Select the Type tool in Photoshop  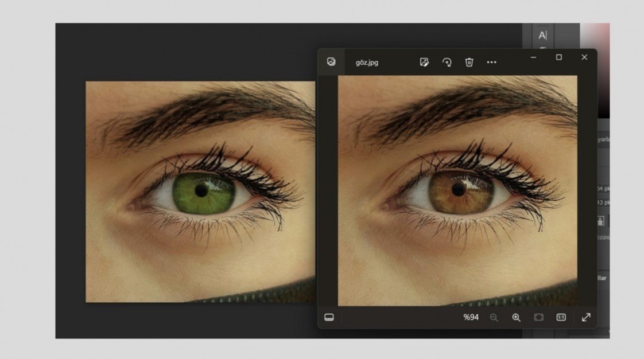(x=542, y=36)
